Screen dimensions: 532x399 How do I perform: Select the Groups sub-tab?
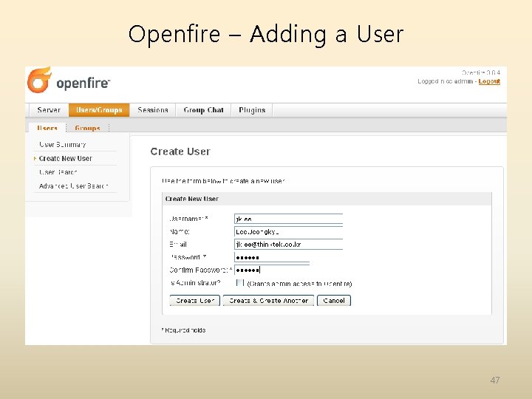tap(87, 128)
